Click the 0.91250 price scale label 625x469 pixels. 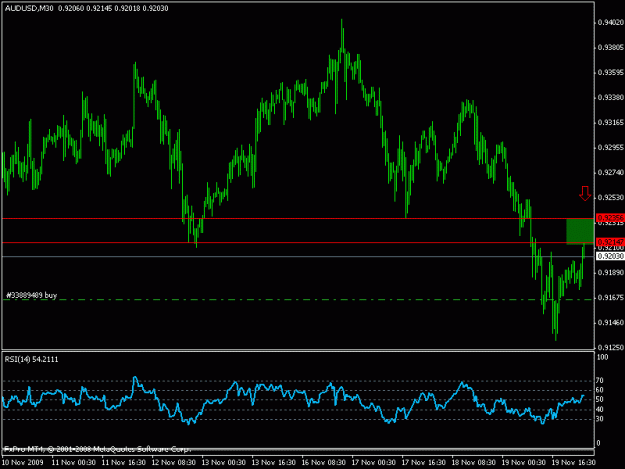point(611,348)
